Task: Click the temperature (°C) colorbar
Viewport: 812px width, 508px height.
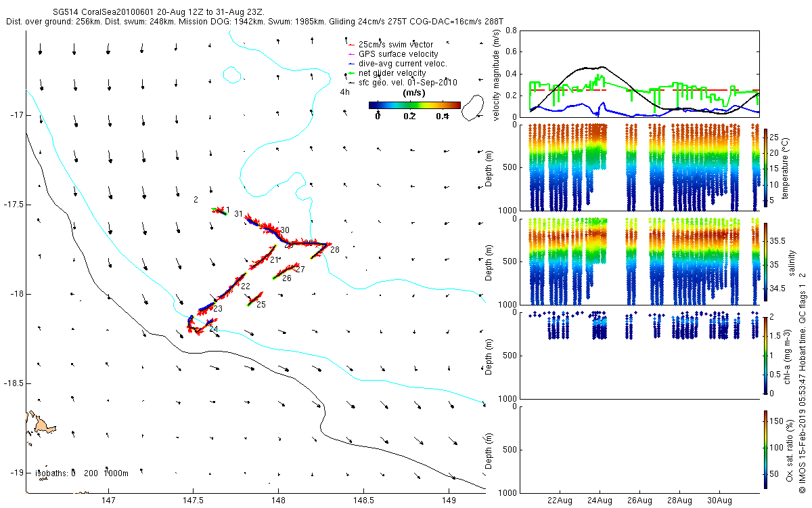Action: pyautogui.click(x=767, y=167)
